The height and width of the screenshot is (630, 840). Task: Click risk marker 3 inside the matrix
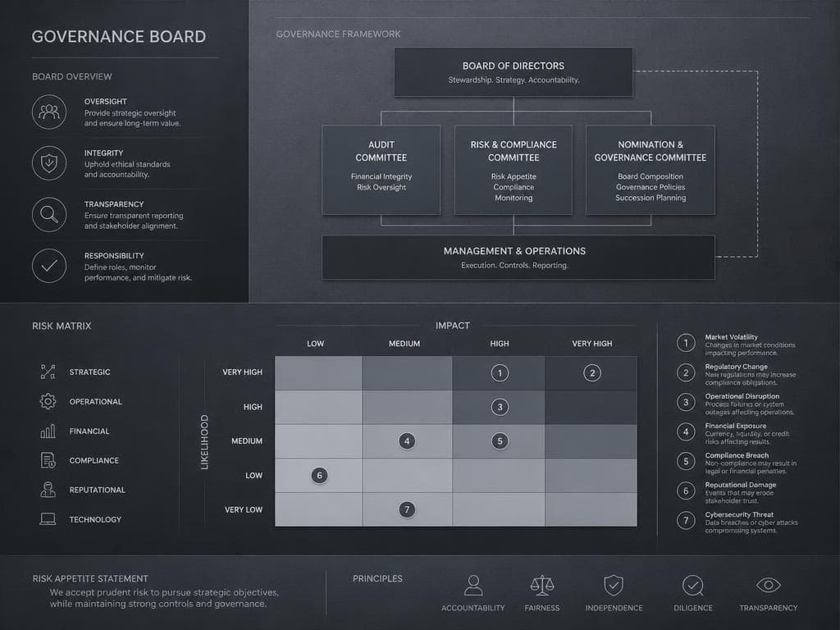click(x=500, y=407)
